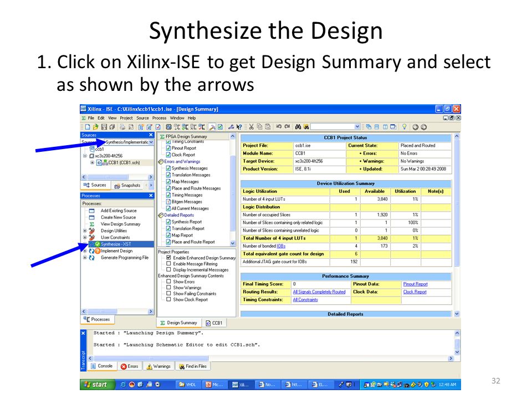Click the Create New Source icon
Image resolution: width=532 pixels, height=399 pixels.
coord(91,217)
